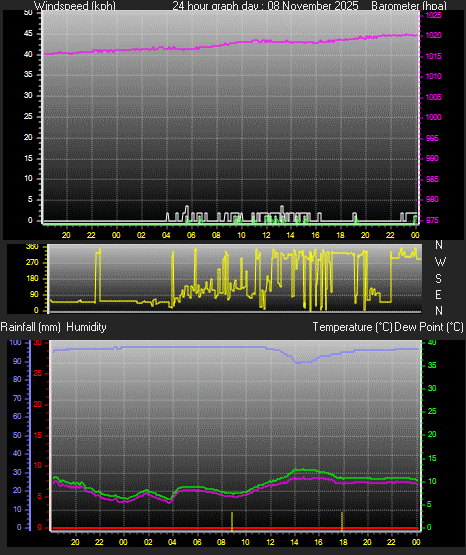Click the red 15 rainfall axis value

38,435
